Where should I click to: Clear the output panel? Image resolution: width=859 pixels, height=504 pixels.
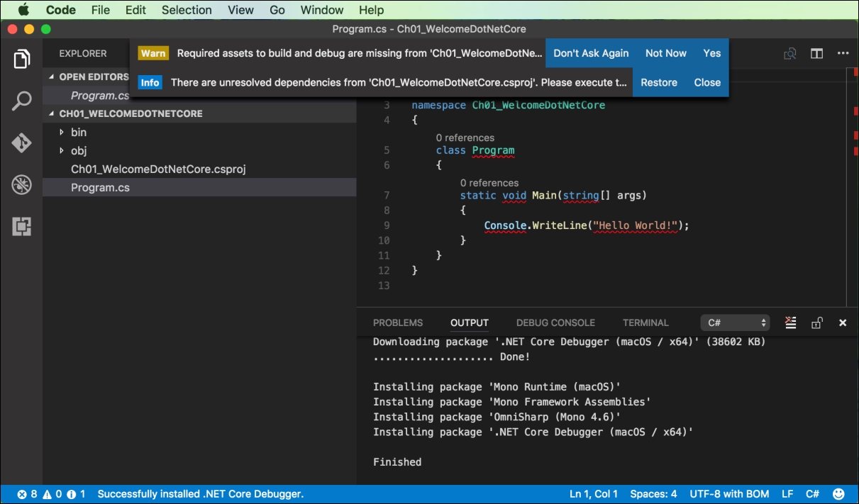point(791,323)
